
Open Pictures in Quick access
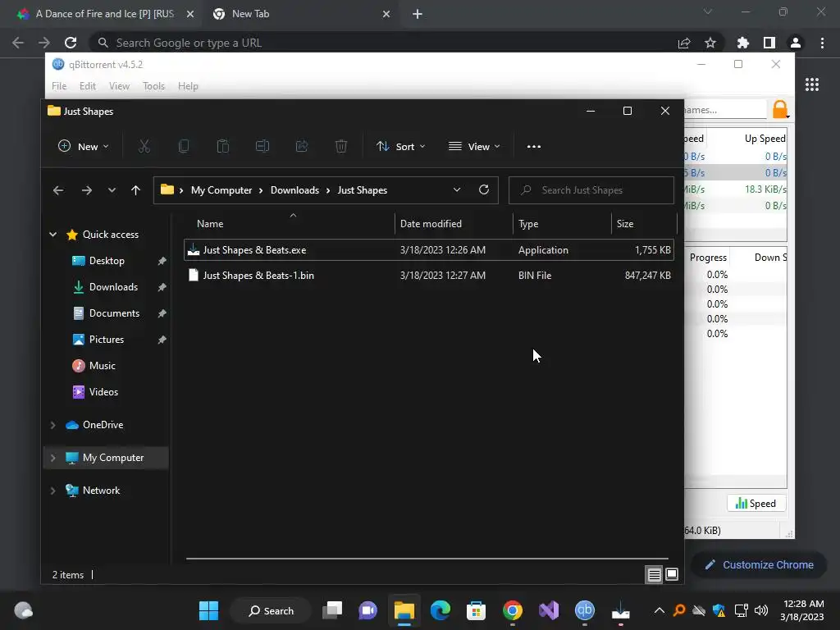click(106, 340)
